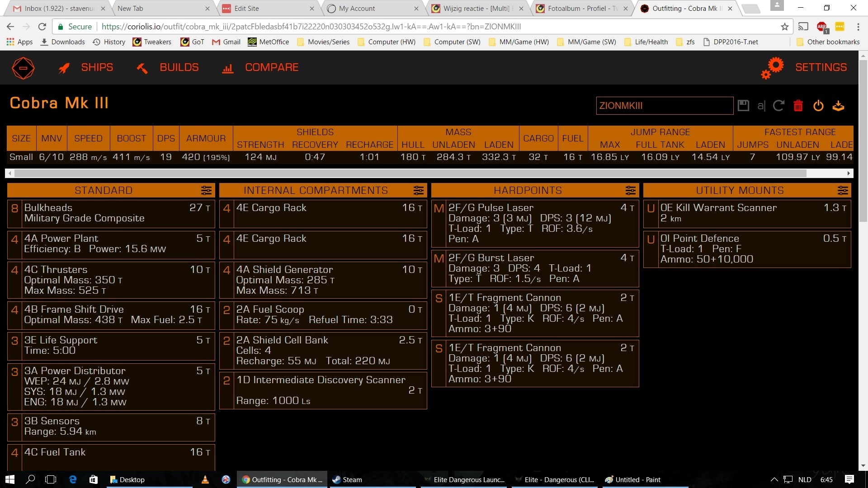
Task: Click the floppy disk save build icon
Action: click(743, 106)
